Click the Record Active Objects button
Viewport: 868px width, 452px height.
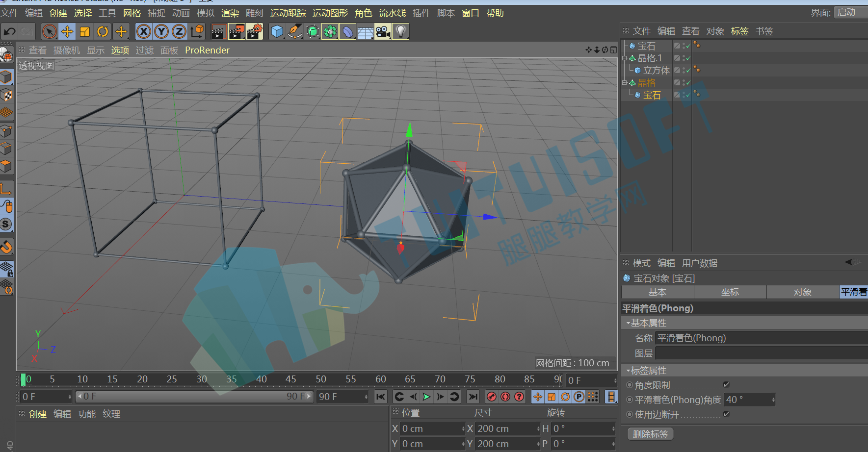(492, 397)
